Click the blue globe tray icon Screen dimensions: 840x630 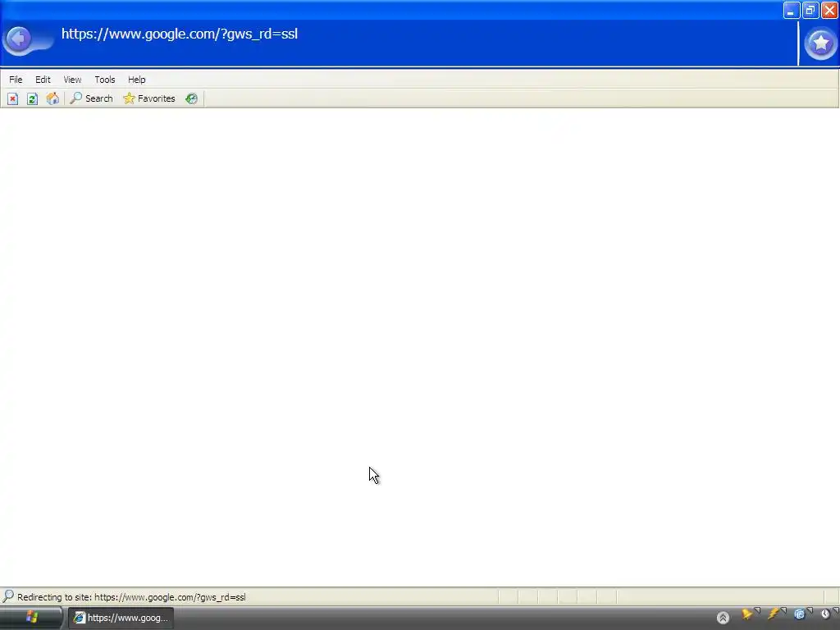pos(799,614)
